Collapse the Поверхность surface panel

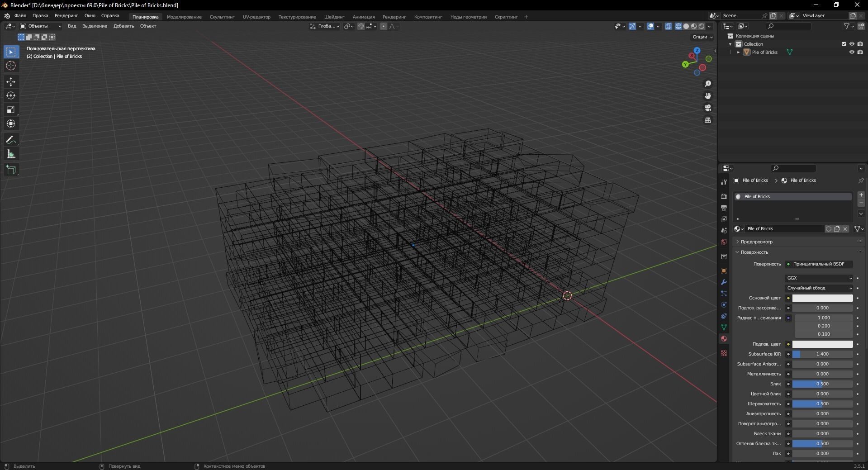pos(754,252)
